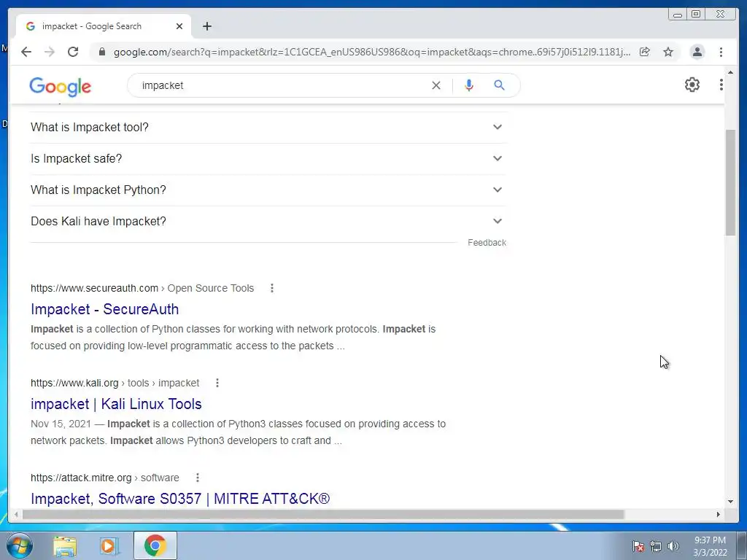Open the MITRE ATT&CK Impacket result
The width and height of the screenshot is (747, 560).
click(180, 499)
